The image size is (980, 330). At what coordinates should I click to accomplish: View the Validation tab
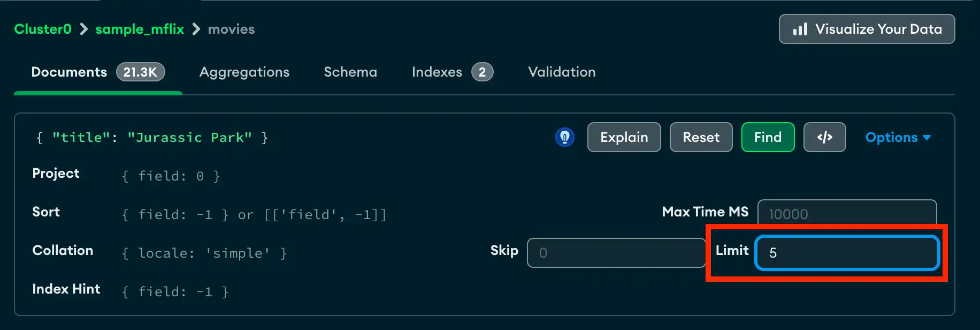coord(561,72)
